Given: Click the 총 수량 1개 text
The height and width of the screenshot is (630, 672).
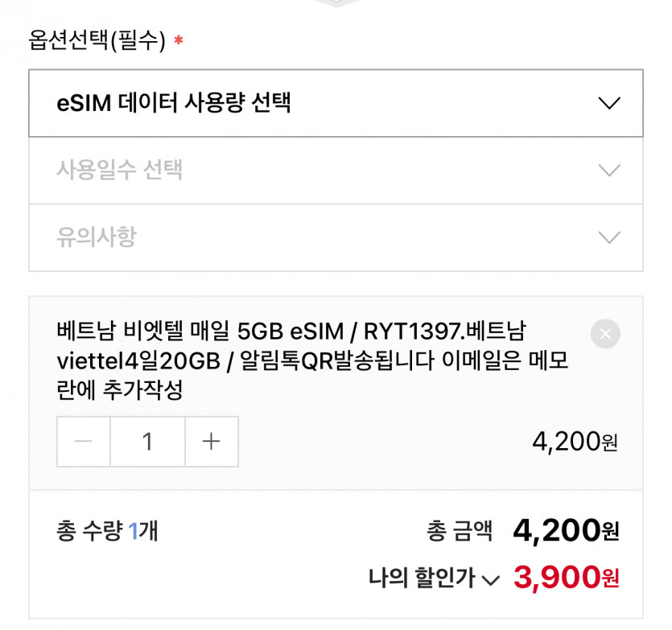Looking at the screenshot, I should (107, 531).
